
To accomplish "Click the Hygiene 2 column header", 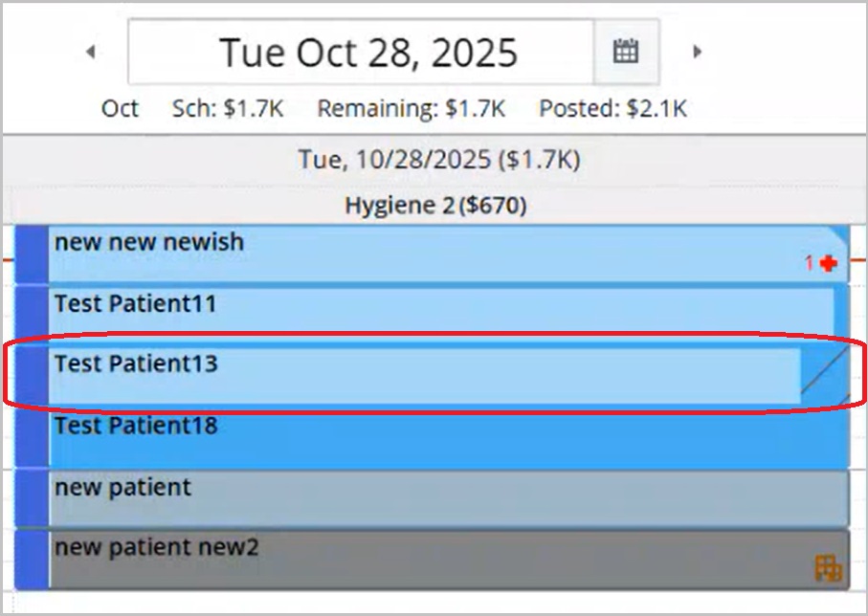I will coord(435,205).
